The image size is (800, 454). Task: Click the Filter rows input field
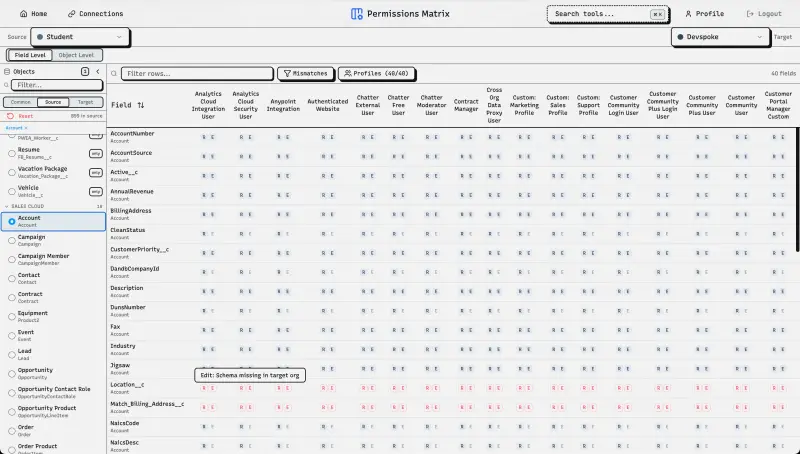(x=197, y=73)
